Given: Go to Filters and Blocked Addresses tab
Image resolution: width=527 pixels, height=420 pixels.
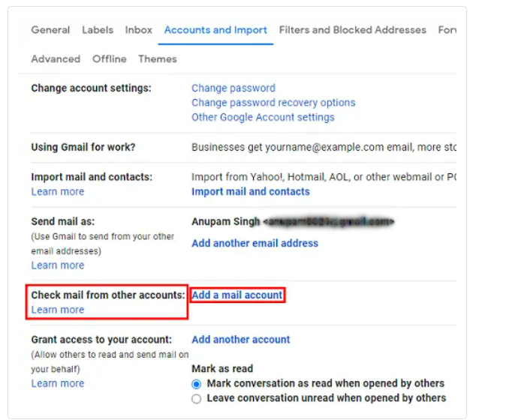Looking at the screenshot, I should coord(353,30).
